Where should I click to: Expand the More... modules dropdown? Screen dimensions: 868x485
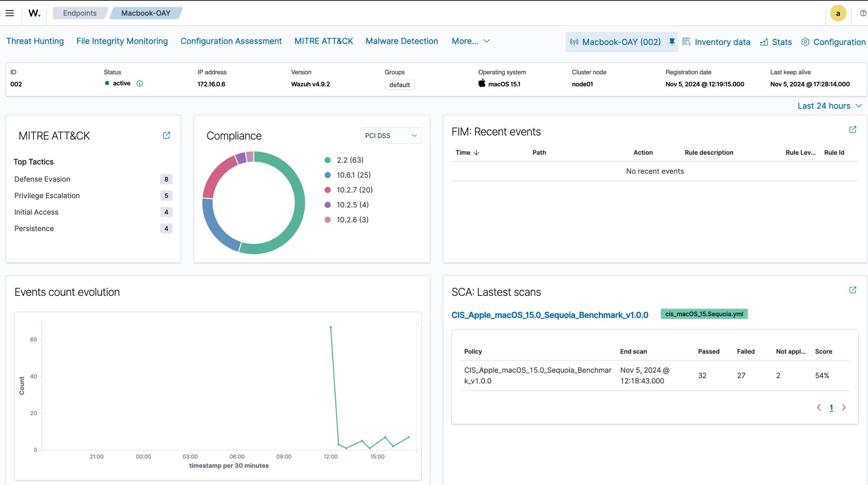471,41
